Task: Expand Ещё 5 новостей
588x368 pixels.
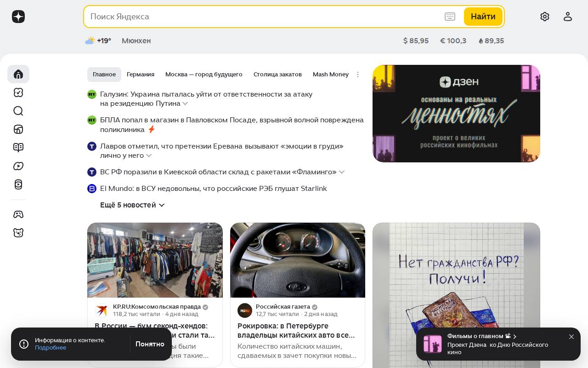Action: [x=132, y=205]
